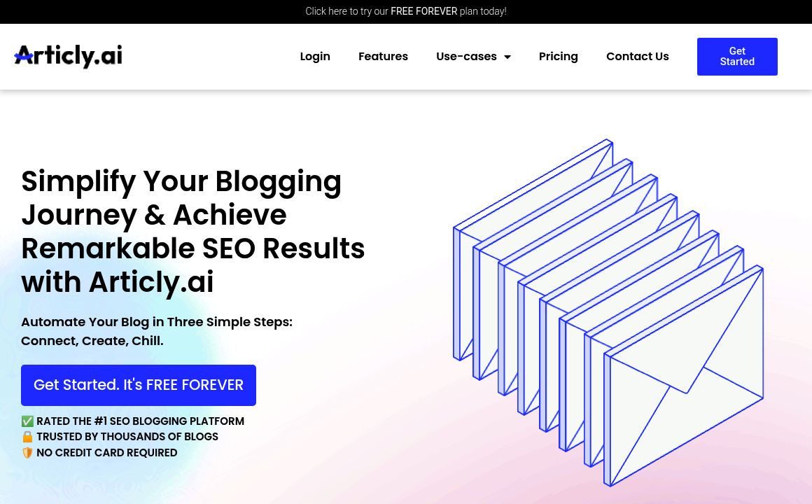The width and height of the screenshot is (812, 504).
Task: Click the Articly.ai logo
Action: [x=67, y=57]
